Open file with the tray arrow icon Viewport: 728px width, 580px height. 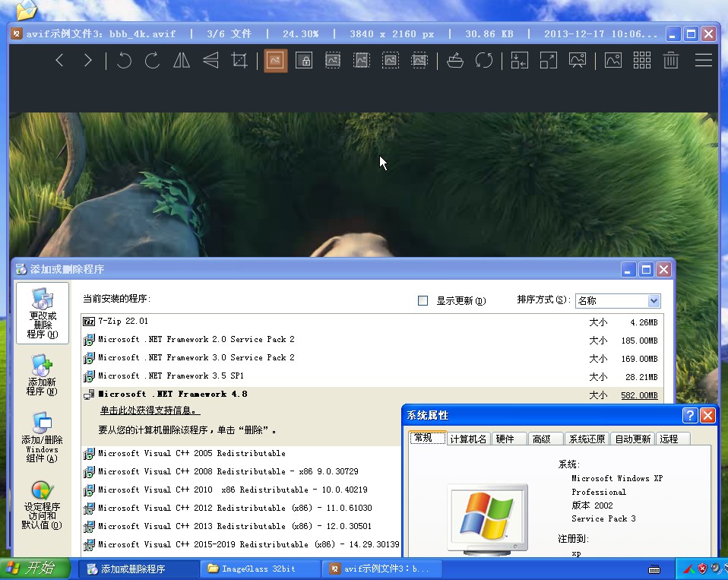[455, 60]
